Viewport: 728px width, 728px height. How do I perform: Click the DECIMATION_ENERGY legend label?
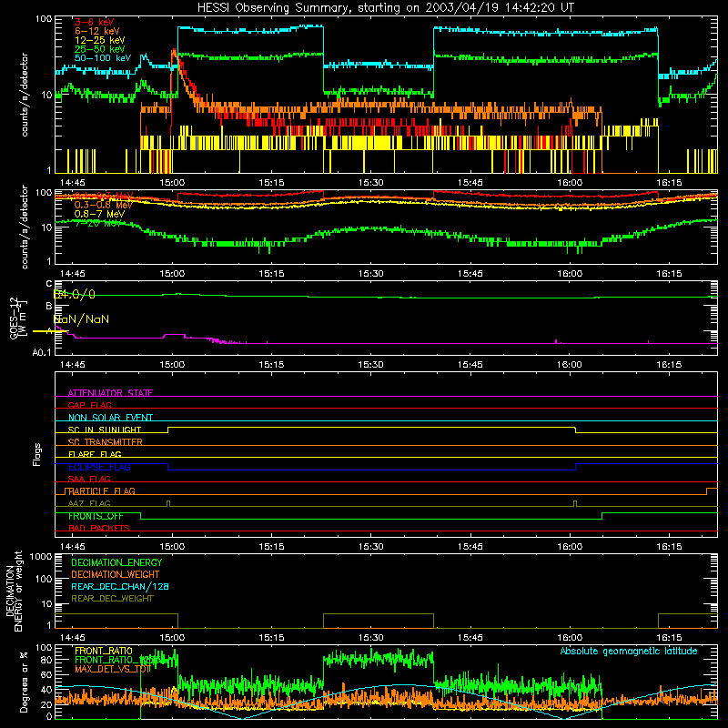pyautogui.click(x=116, y=562)
